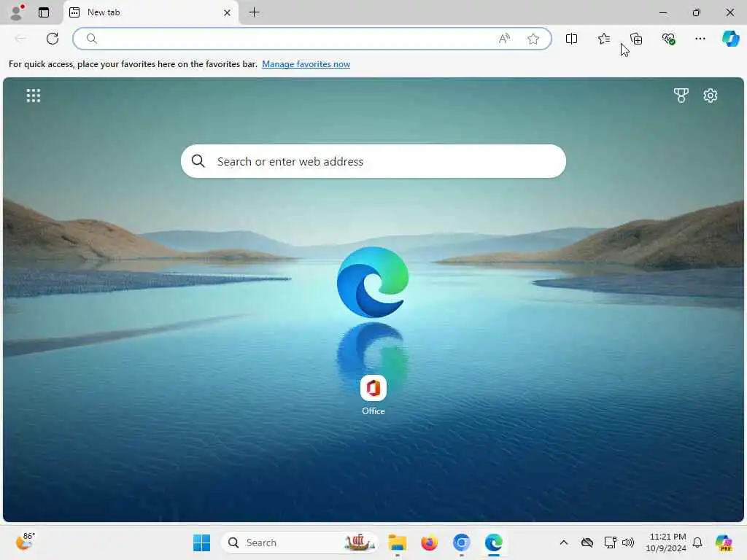Open the Office quick link tile
Viewport: 747px width, 560px height.
pyautogui.click(x=373, y=395)
